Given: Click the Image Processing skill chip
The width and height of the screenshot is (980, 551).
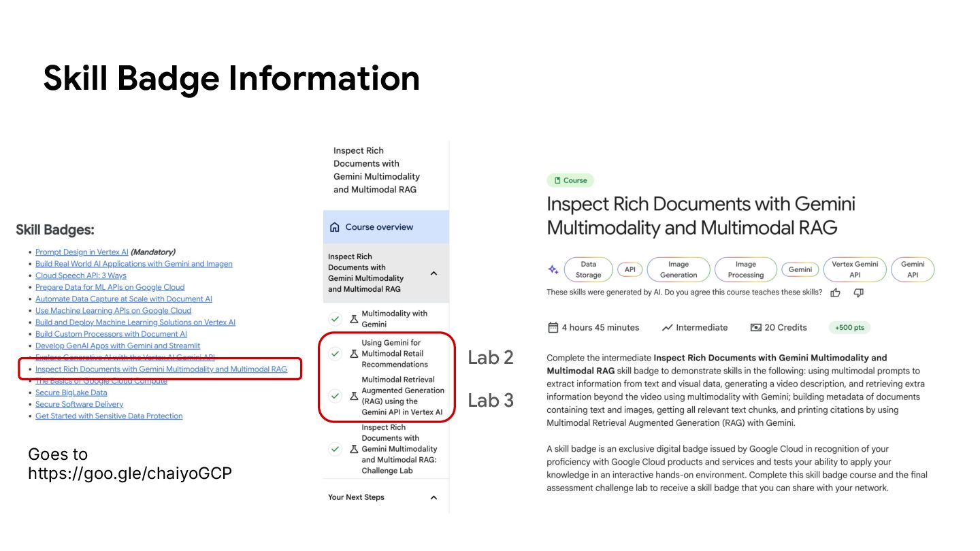Looking at the screenshot, I should (x=745, y=269).
